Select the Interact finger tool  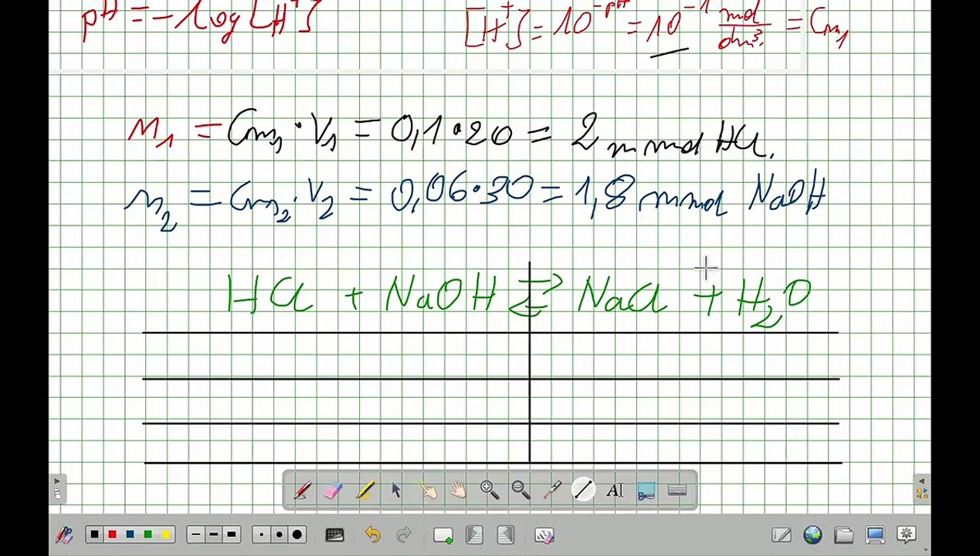tap(427, 490)
